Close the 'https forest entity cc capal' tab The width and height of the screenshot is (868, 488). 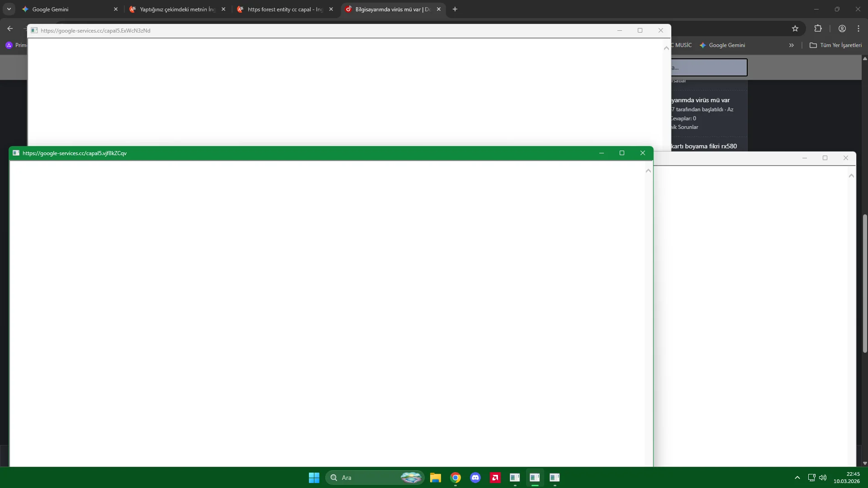coord(331,9)
